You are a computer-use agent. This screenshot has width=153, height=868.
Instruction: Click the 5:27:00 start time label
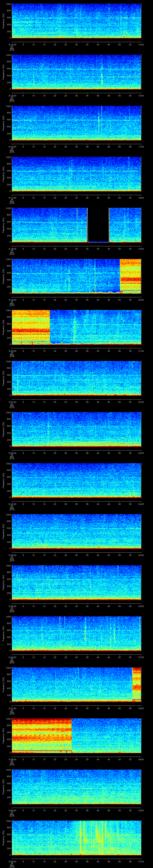coord(12,708)
